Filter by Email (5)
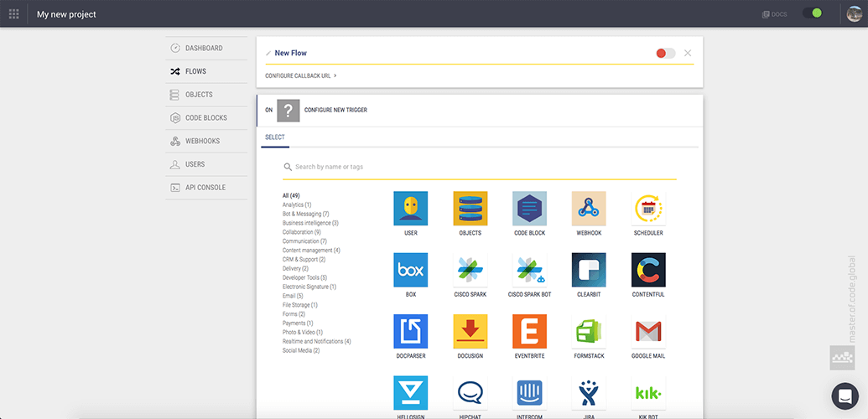This screenshot has width=868, height=419. pyautogui.click(x=293, y=296)
